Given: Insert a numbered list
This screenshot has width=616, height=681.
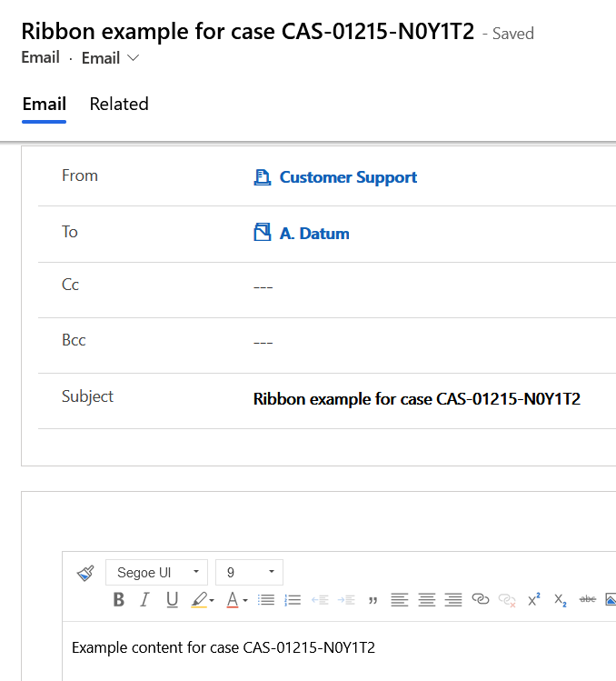Looking at the screenshot, I should click(293, 600).
